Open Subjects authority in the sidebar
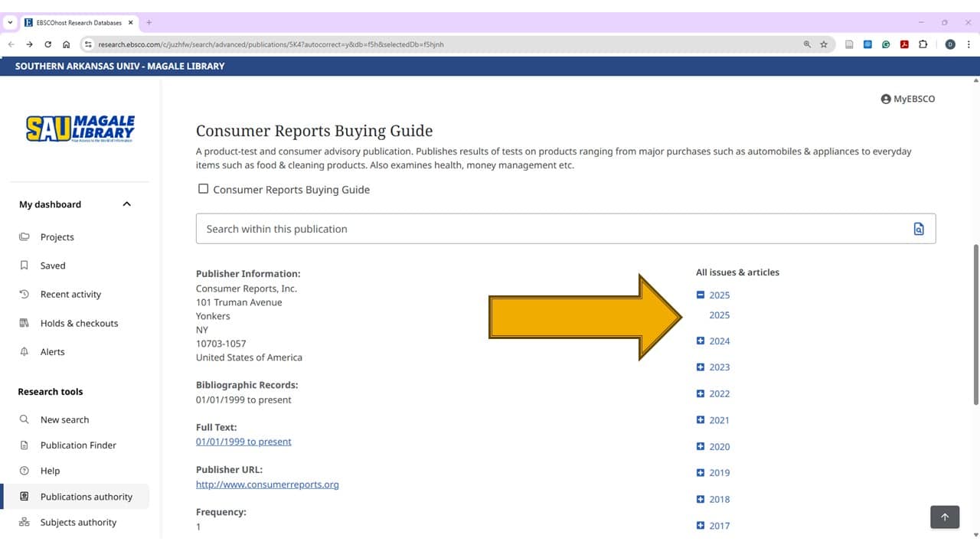 click(x=78, y=523)
